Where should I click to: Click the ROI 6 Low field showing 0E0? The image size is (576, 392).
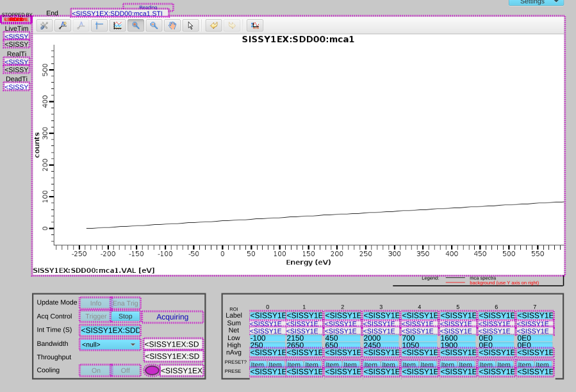point(497,338)
